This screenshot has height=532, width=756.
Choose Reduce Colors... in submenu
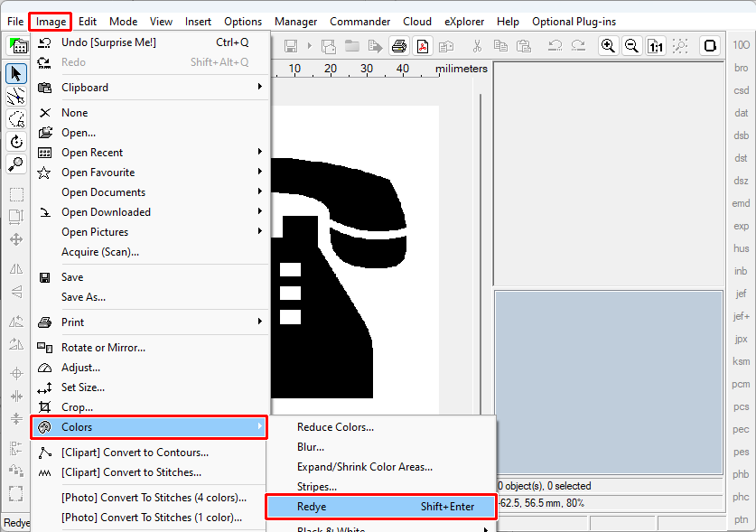click(381, 427)
